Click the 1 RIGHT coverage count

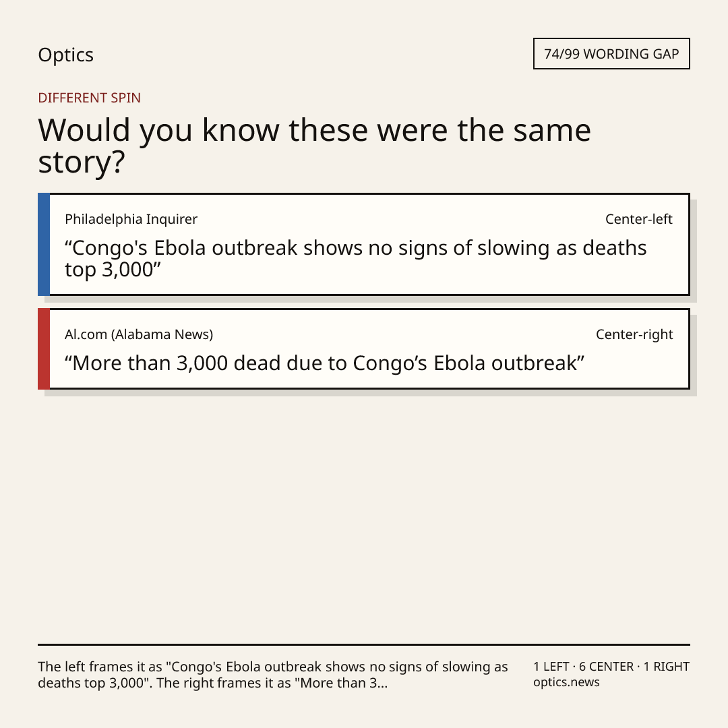coord(666,667)
